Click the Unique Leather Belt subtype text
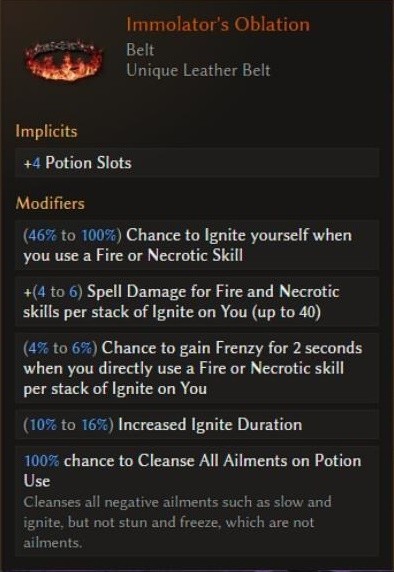394x572 pixels. [198, 70]
